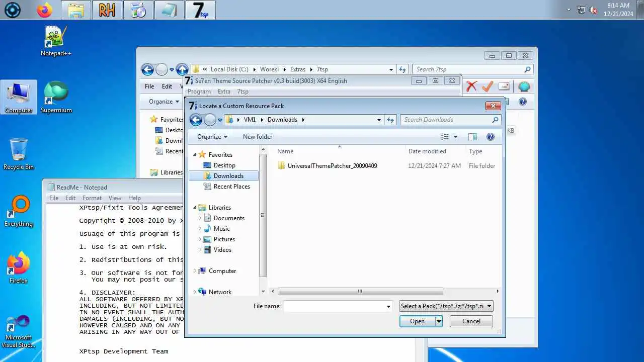
Task: Toggle the preview pane in the open dialog
Action: coord(472,137)
